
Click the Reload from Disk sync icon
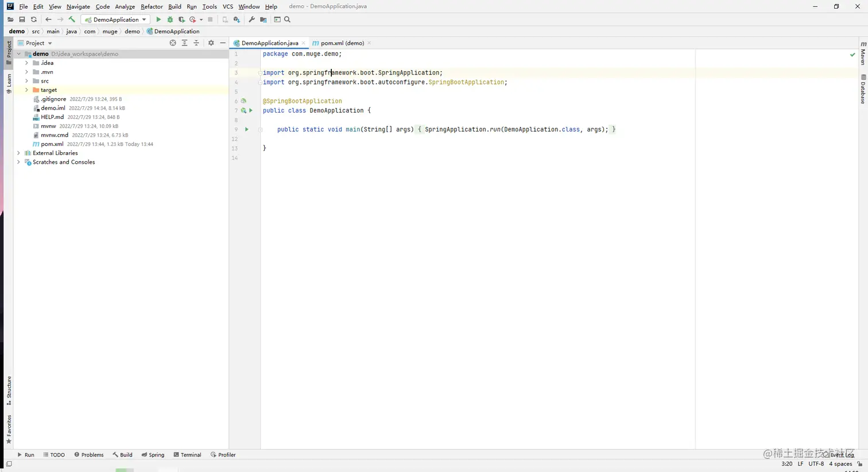(x=33, y=20)
